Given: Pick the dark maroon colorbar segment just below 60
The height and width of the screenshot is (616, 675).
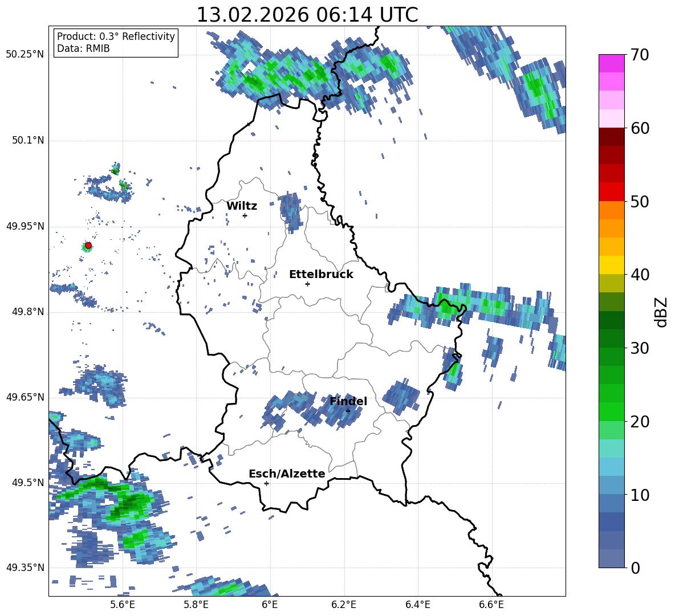Looking at the screenshot, I should pyautogui.click(x=611, y=137).
